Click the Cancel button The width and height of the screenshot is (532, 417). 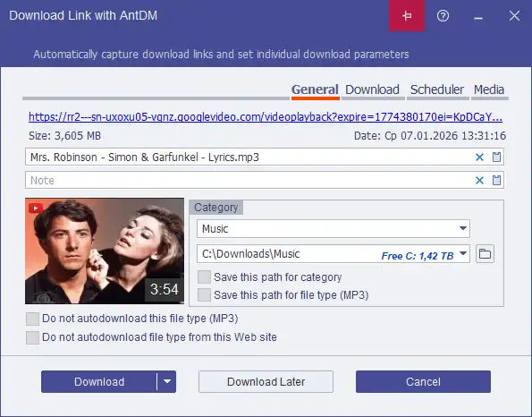coord(423,381)
